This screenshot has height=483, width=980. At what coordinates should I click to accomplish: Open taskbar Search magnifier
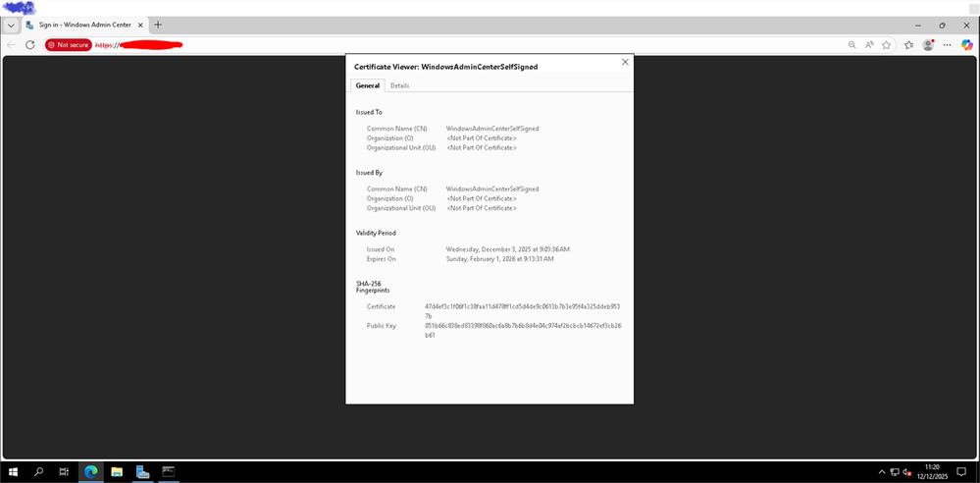38,472
